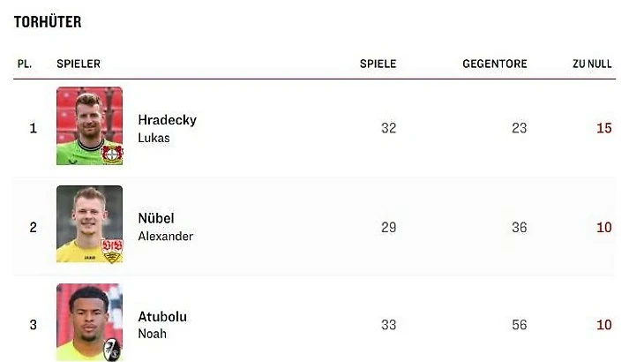Click the first name Lukas
The height and width of the screenshot is (362, 644).
coord(154,138)
